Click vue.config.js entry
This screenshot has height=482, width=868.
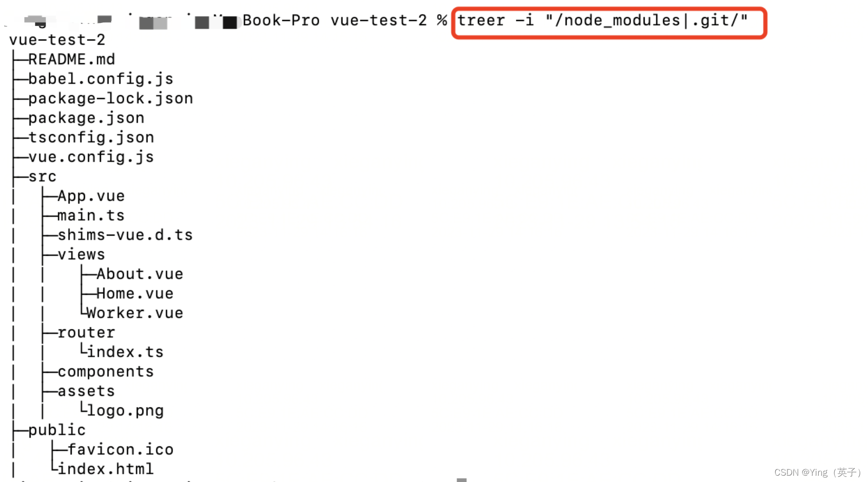(91, 157)
